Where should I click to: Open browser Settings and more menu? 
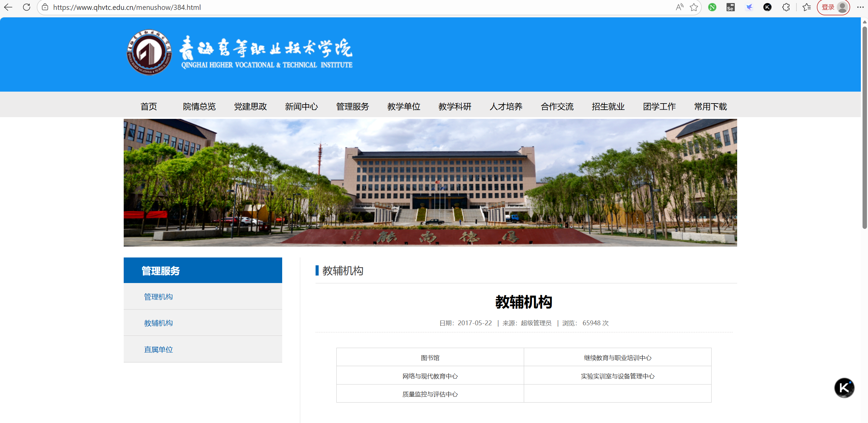tap(860, 7)
